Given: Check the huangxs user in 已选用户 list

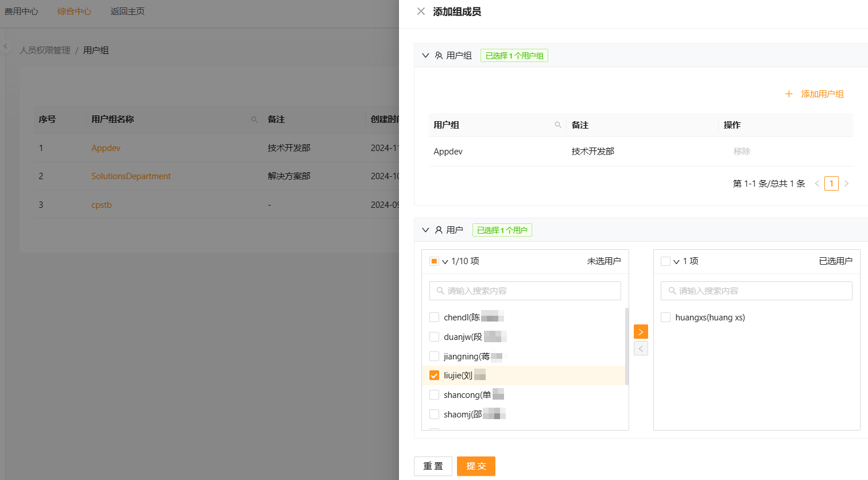Looking at the screenshot, I should pyautogui.click(x=665, y=318).
